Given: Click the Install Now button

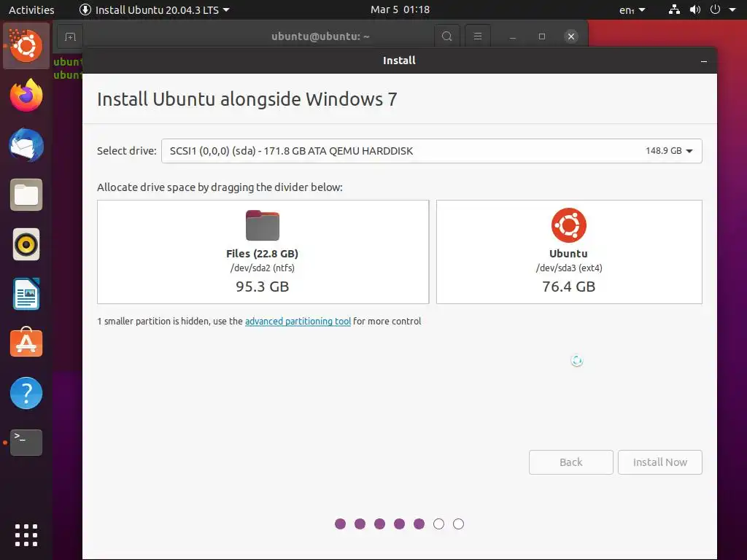Looking at the screenshot, I should click(659, 462).
